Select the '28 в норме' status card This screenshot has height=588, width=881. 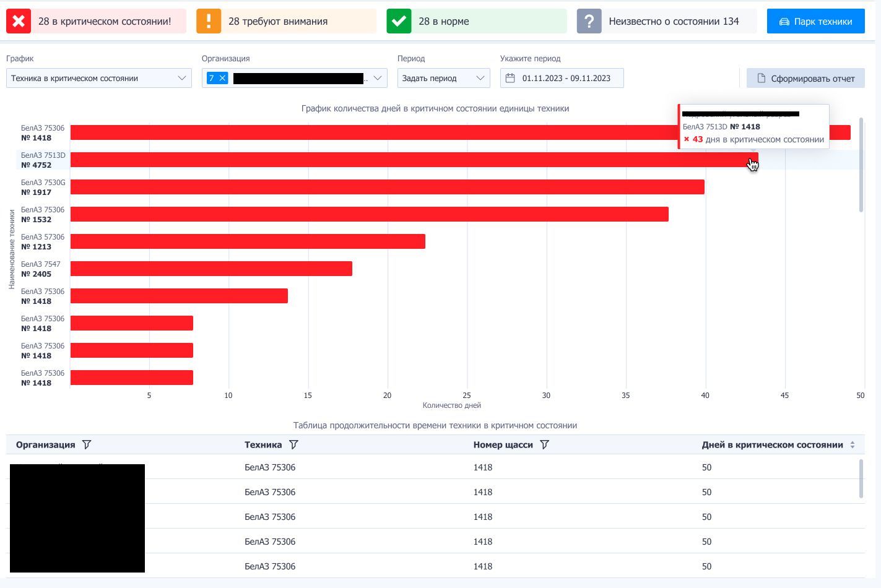(x=476, y=22)
